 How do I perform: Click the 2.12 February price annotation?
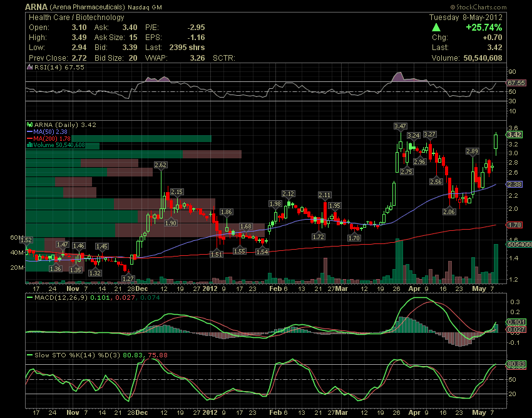click(288, 194)
